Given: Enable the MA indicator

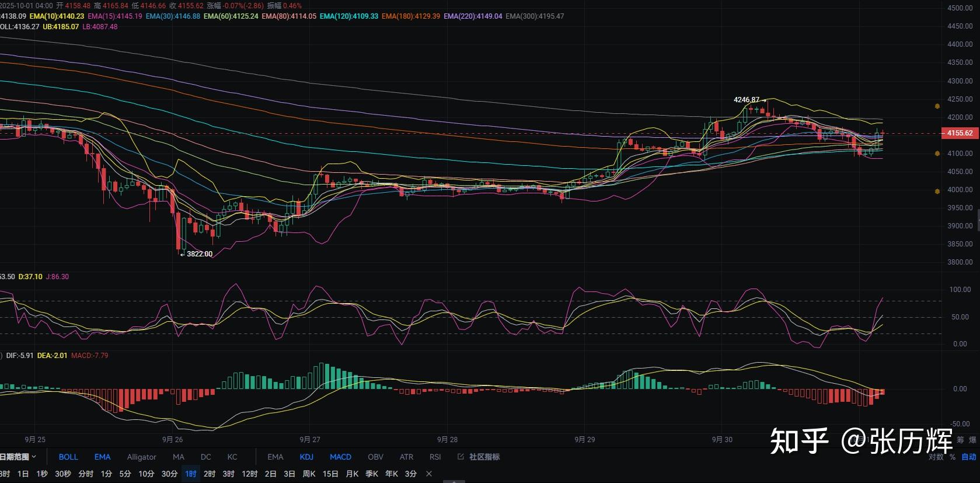Looking at the screenshot, I should click(179, 457).
